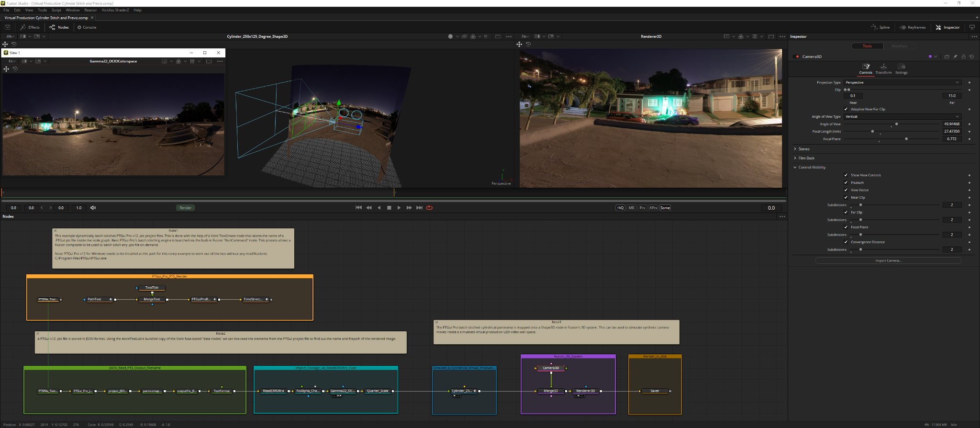Toggle the Focal Plane visibility checkbox

pyautogui.click(x=846, y=227)
